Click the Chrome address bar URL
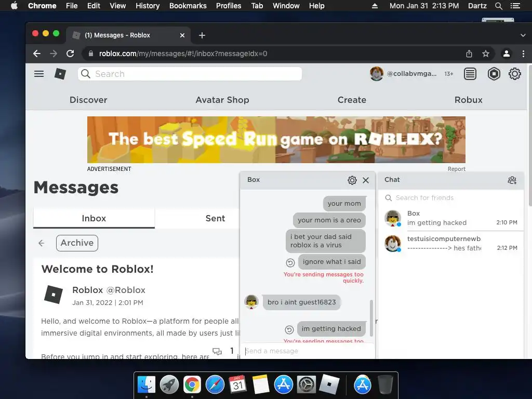Screen dimensions: 532x399 tap(183, 54)
